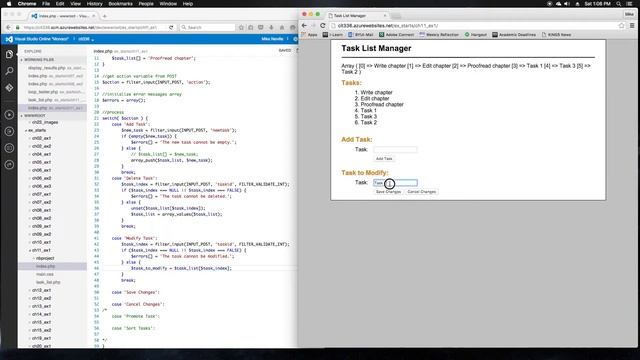This screenshot has height=360, width=640.
Task: Click the Cancel Changes button
Action: coord(422,191)
